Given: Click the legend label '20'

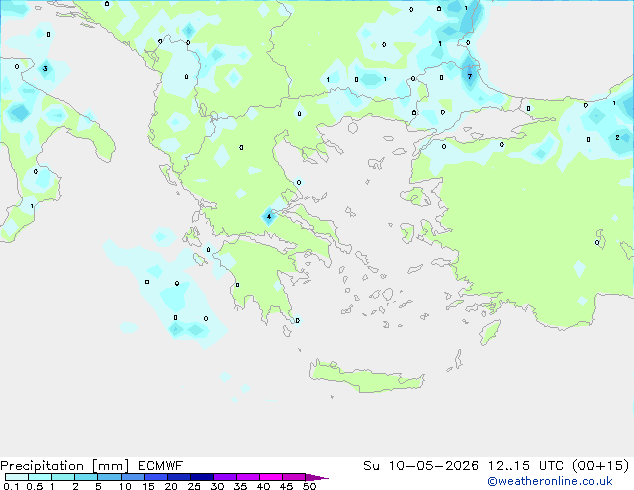Looking at the screenshot, I should point(171,486).
